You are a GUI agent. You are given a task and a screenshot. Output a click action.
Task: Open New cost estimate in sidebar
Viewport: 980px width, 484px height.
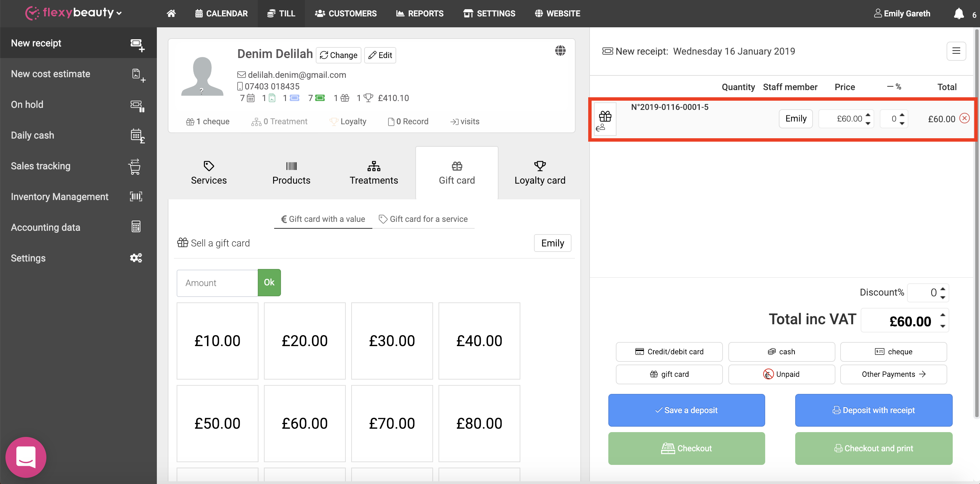pyautogui.click(x=78, y=74)
